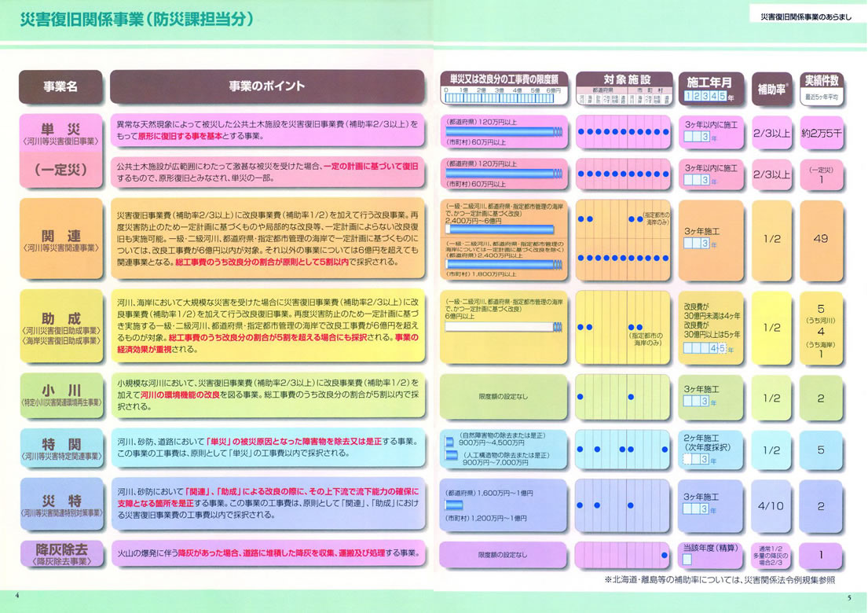868x613 pixels.
Task: Click the 49 results count
Action: pos(822,239)
